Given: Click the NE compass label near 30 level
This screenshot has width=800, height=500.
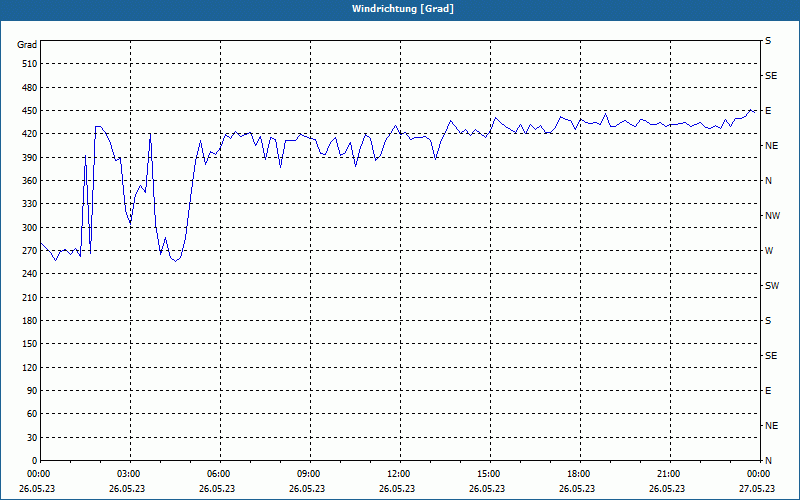Looking at the screenshot, I should pos(771,426).
